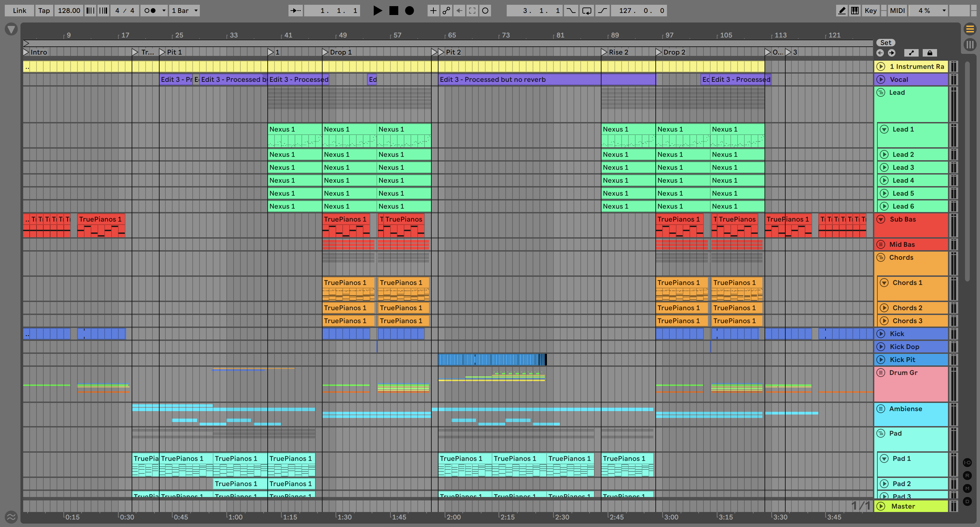Enable the Draw Mode pencil
The height and width of the screenshot is (527, 980).
tap(842, 11)
